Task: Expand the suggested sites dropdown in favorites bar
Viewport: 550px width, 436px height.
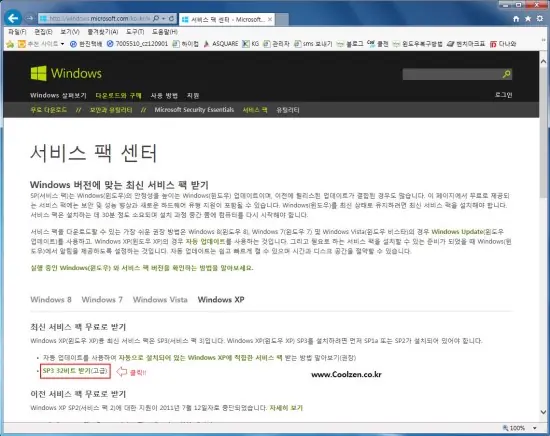Action: pyautogui.click(x=62, y=44)
